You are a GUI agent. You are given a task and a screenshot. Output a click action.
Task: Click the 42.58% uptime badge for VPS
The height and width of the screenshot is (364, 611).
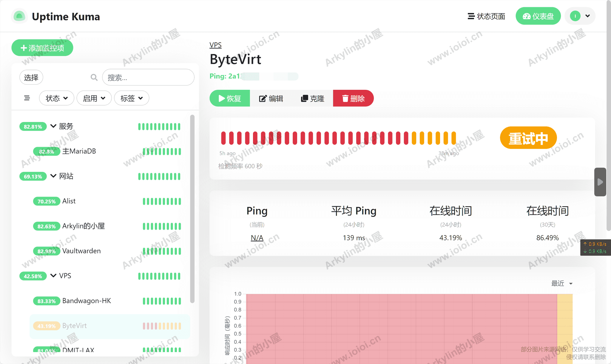click(x=33, y=276)
